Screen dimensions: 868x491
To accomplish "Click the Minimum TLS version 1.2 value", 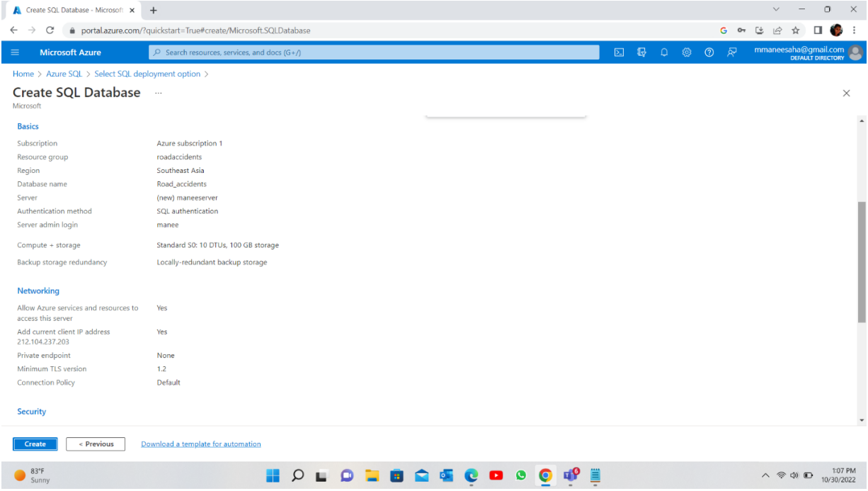I will pos(161,369).
